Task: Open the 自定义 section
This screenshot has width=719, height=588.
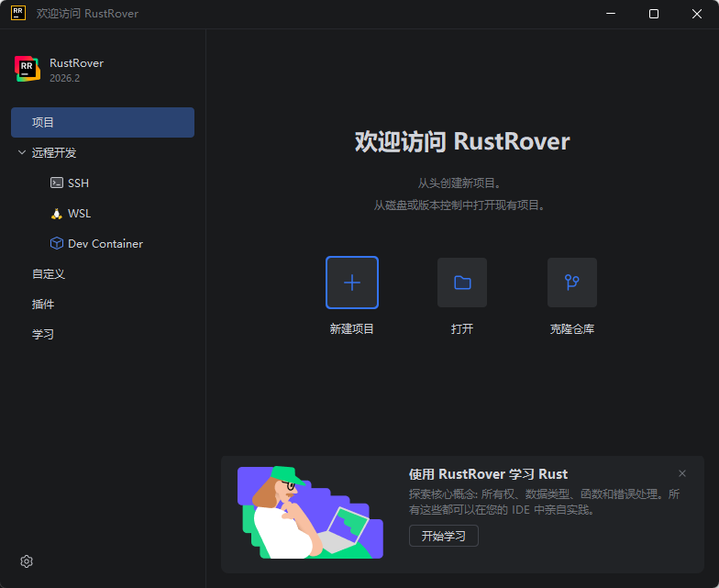Action: (49, 273)
